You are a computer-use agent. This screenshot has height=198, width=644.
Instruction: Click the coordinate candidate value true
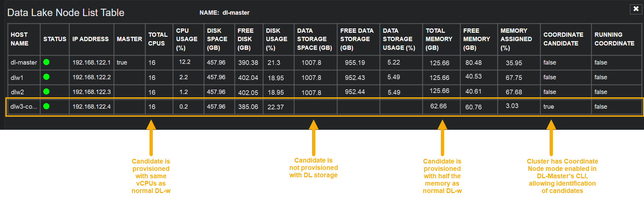coord(549,107)
